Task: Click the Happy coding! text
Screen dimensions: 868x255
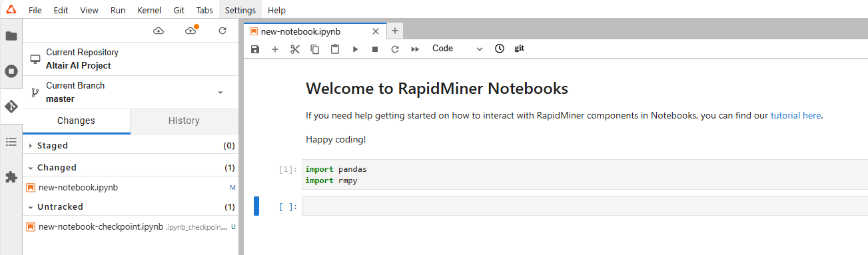Action: pyautogui.click(x=336, y=140)
